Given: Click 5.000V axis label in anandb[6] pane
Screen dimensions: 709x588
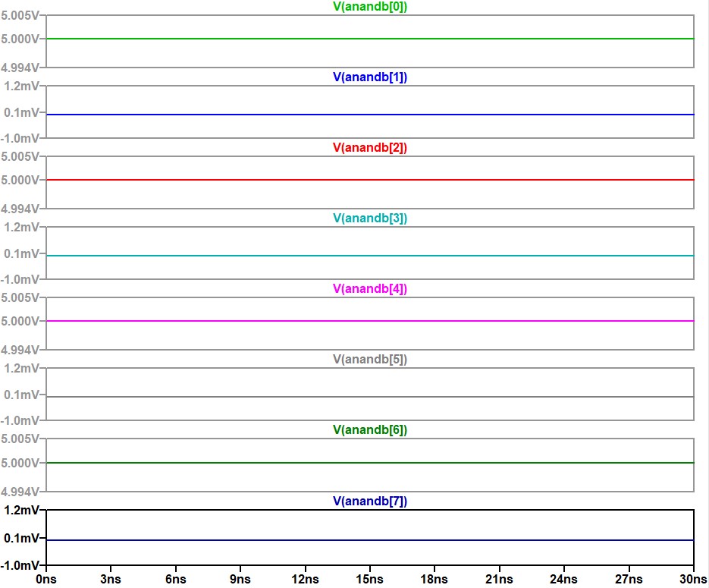Looking at the screenshot, I should coord(20,463).
